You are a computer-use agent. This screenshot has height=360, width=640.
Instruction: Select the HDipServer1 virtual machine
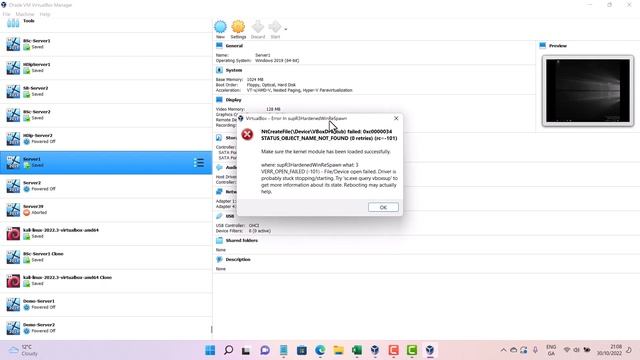tap(106, 67)
